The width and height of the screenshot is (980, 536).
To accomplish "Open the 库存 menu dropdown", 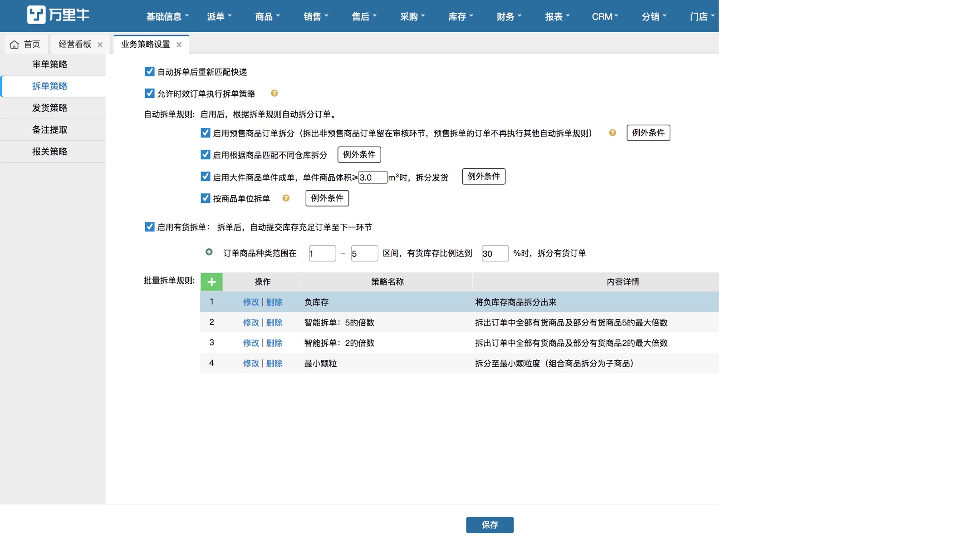I will coord(460,17).
